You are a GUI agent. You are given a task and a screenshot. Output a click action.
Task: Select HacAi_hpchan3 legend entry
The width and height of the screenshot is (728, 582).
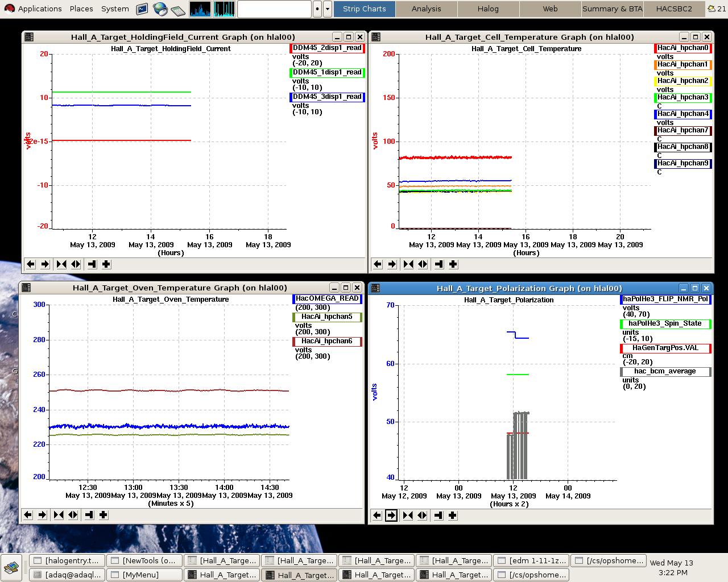[683, 98]
